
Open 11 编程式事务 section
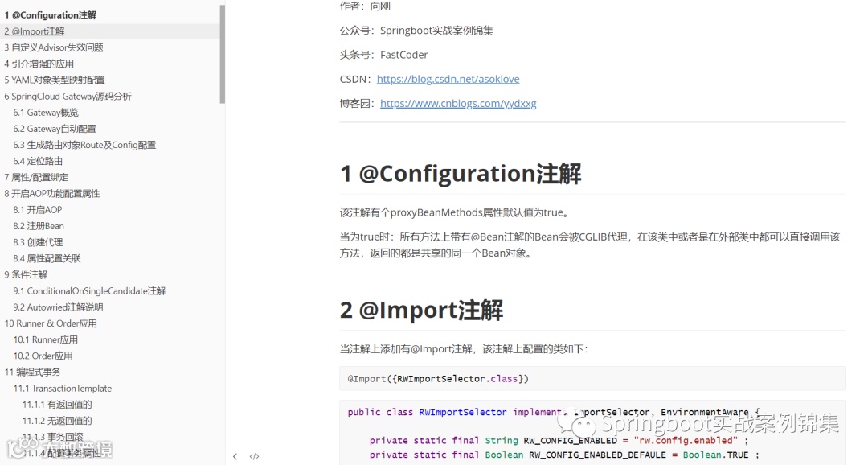click(x=33, y=372)
